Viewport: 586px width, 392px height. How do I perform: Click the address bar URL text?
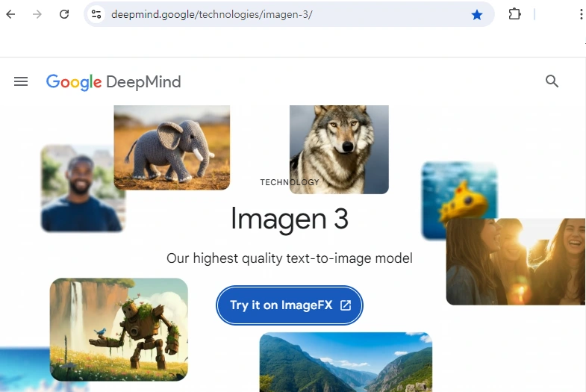click(x=211, y=15)
